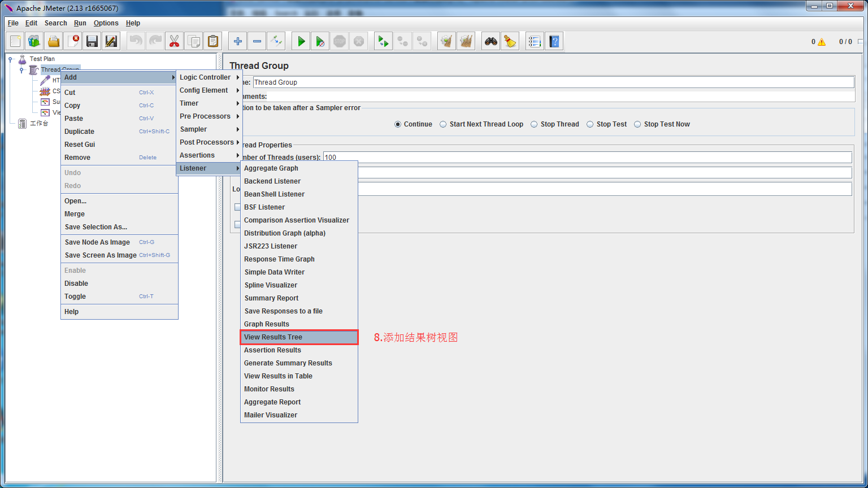
Task: Start the test with the green play icon
Action: pos(301,41)
